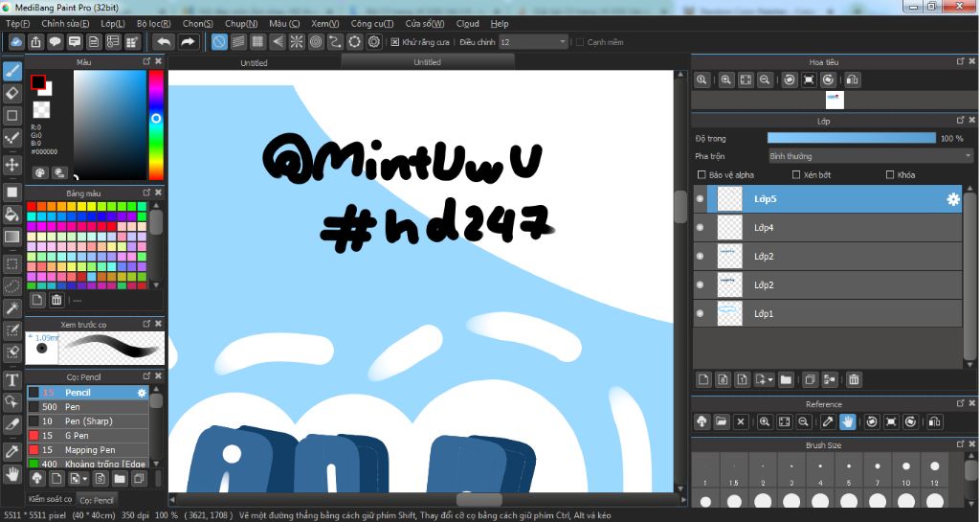Create new 8-bit layer icon
Screen dimensions: 980x522
coord(723,379)
